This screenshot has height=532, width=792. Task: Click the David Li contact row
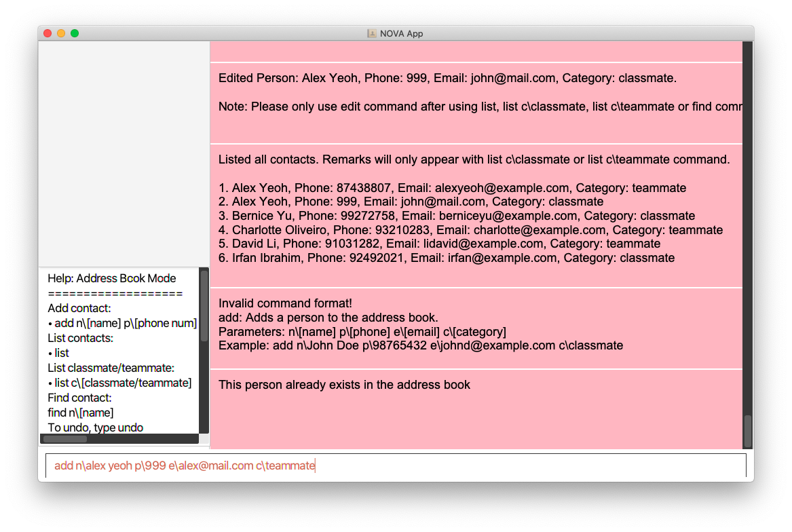click(440, 244)
